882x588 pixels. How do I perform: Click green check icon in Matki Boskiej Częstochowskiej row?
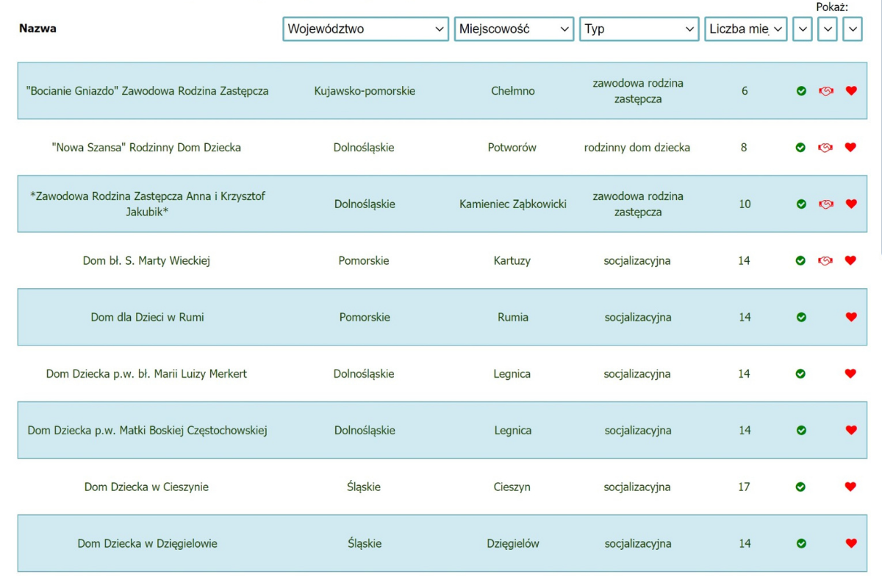(801, 430)
